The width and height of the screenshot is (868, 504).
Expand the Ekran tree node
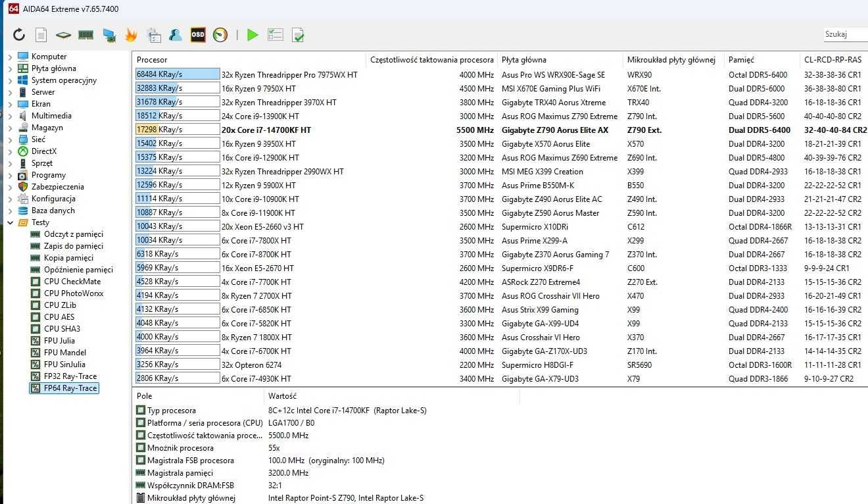point(10,104)
